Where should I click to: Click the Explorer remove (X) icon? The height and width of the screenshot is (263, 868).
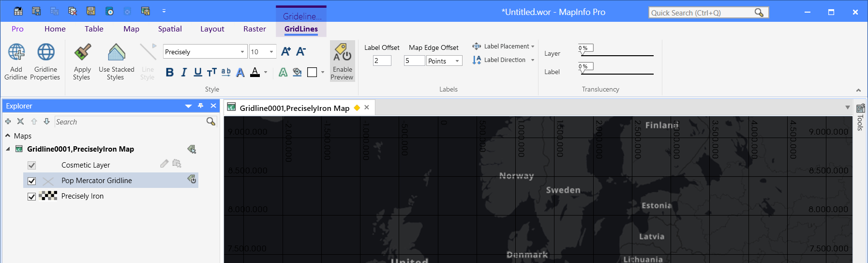[20, 122]
